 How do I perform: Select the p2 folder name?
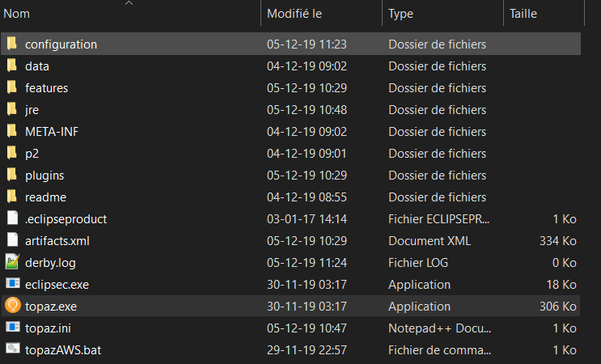32,154
